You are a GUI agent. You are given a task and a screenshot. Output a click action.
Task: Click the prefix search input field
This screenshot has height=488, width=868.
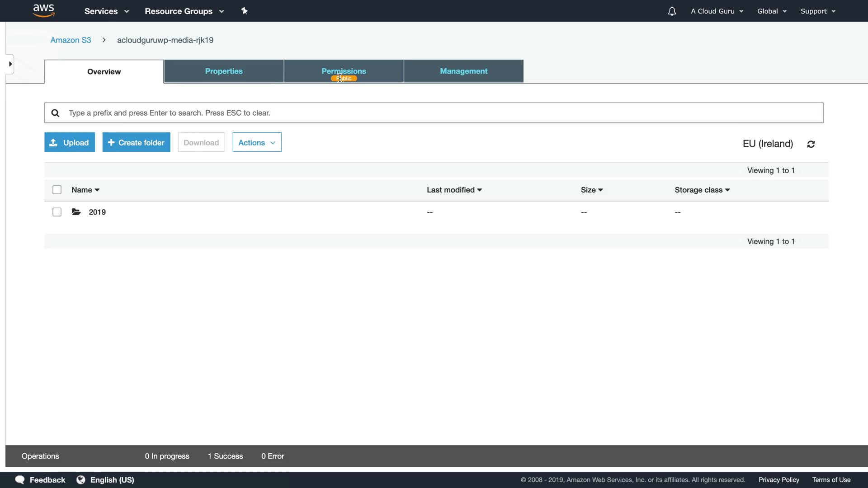(434, 113)
